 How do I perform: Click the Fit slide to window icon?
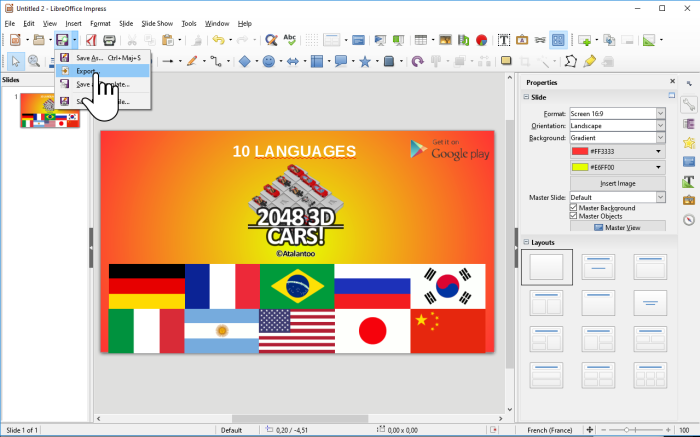pos(590,430)
